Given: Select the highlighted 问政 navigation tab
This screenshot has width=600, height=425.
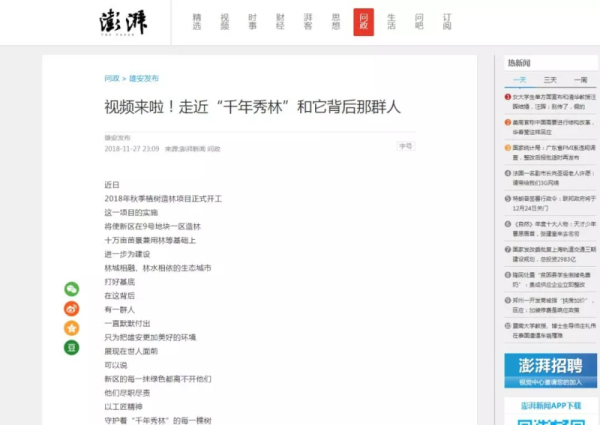Looking at the screenshot, I should 363,22.
